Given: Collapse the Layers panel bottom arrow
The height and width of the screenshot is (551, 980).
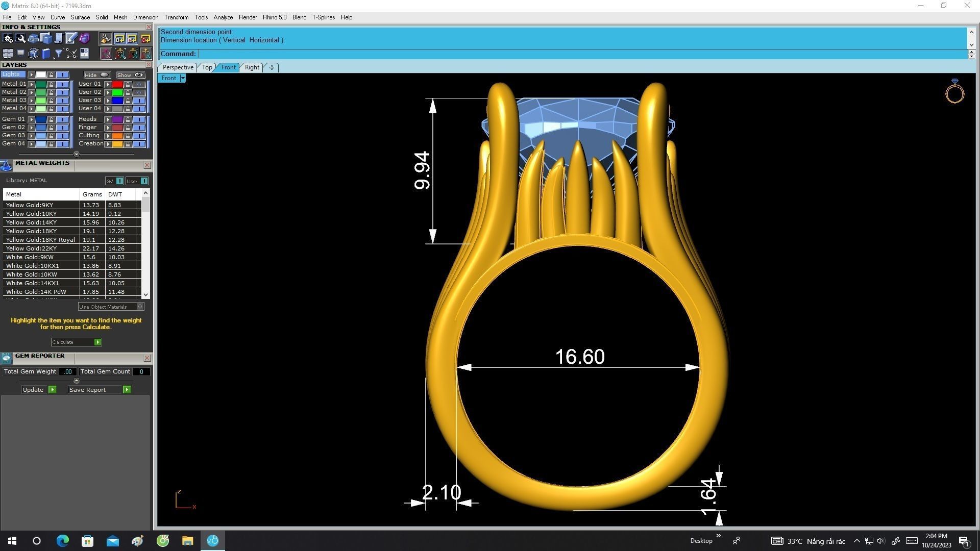Looking at the screenshot, I should click(77, 154).
